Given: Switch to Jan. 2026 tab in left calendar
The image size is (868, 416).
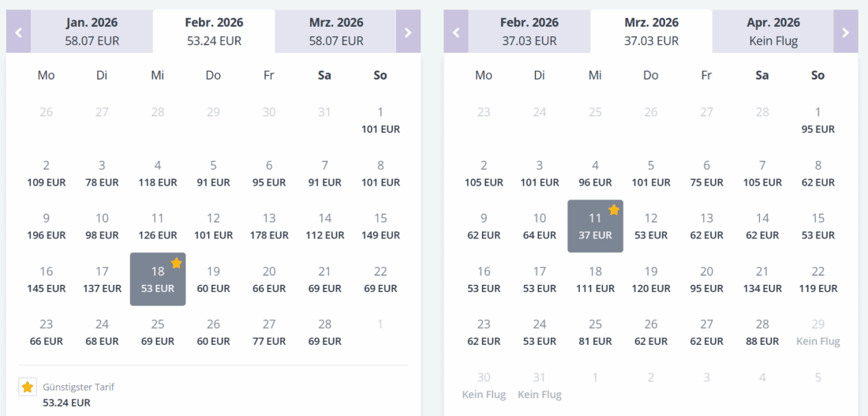Looking at the screenshot, I should tap(92, 32).
